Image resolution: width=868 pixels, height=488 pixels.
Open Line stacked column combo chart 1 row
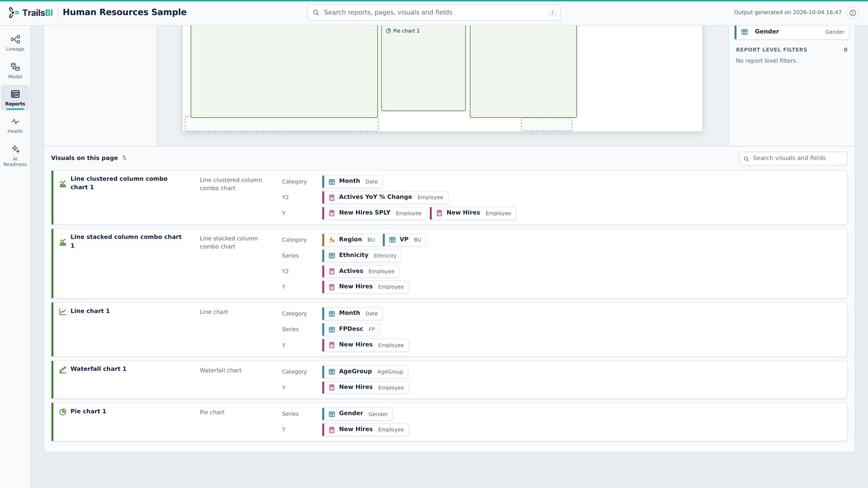[450, 264]
